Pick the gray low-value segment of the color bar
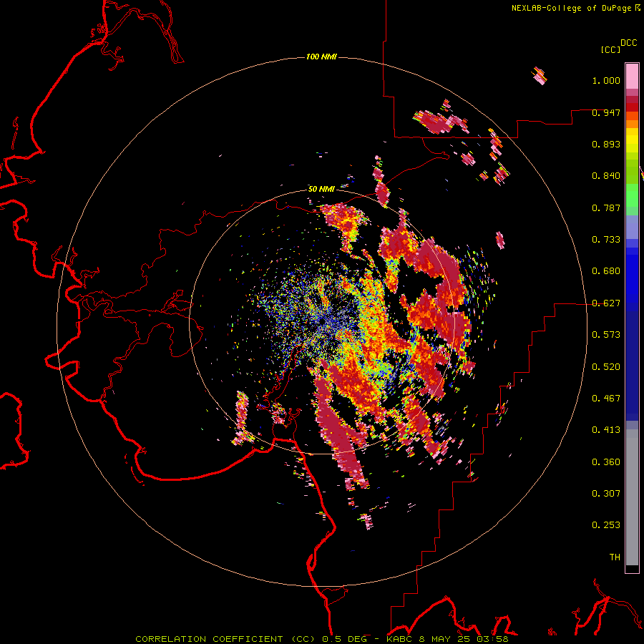 [632, 497]
